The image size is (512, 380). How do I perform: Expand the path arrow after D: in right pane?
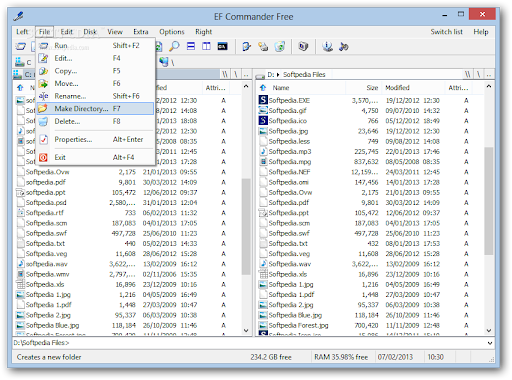coord(278,75)
